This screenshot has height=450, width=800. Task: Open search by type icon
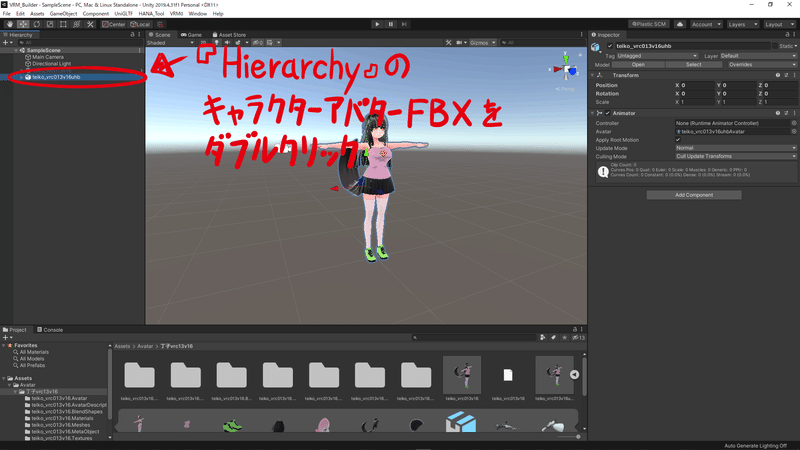pos(542,337)
